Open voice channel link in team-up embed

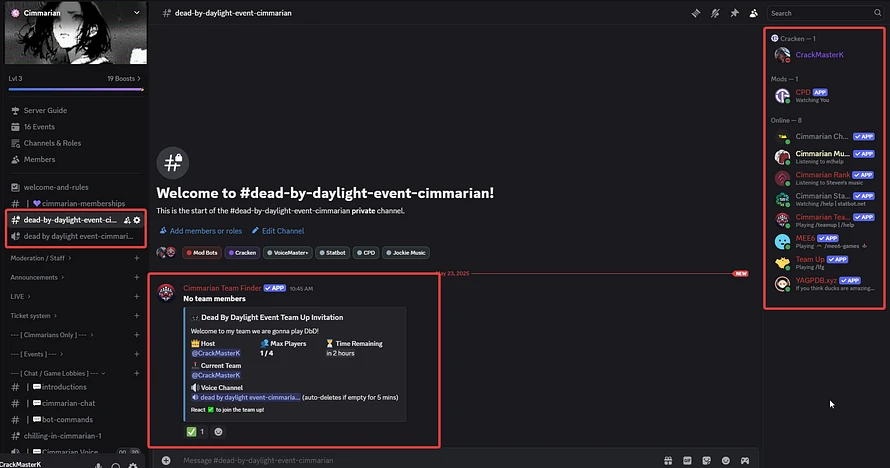(246, 398)
